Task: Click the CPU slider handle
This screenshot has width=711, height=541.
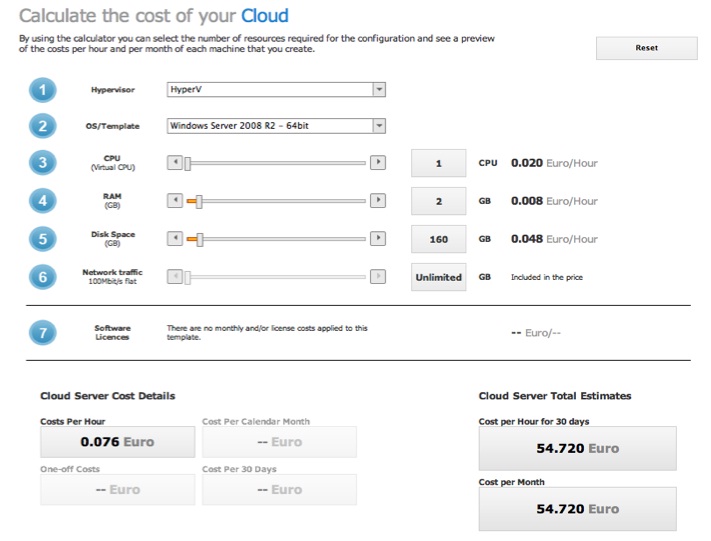Action: click(188, 163)
